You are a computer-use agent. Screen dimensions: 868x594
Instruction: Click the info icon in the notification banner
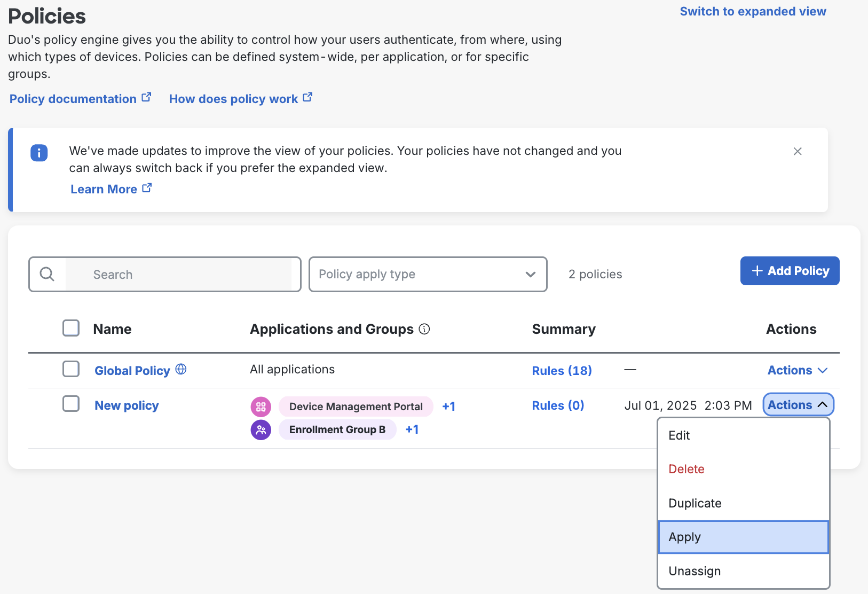(39, 153)
